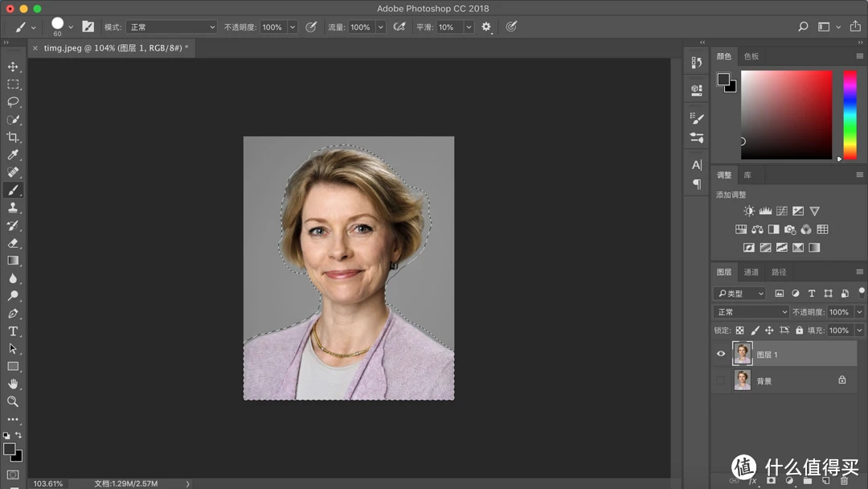
Task: Hide layer 图层 1 with eye icon
Action: pos(721,354)
